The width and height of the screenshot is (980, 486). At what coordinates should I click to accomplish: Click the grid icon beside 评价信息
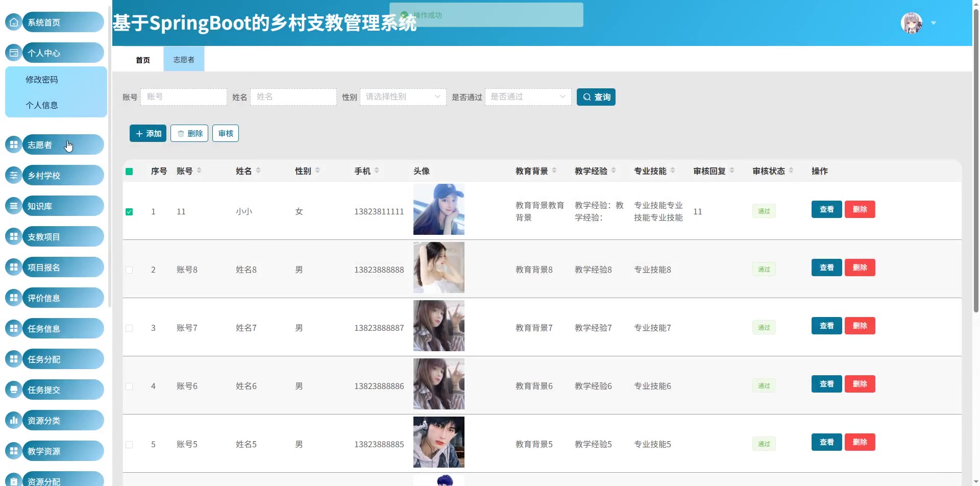point(14,298)
